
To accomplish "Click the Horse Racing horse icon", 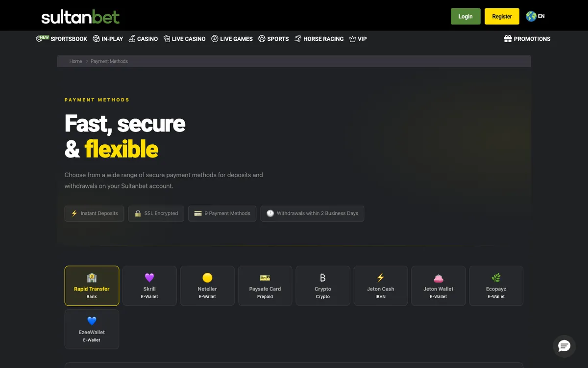I will [x=297, y=39].
